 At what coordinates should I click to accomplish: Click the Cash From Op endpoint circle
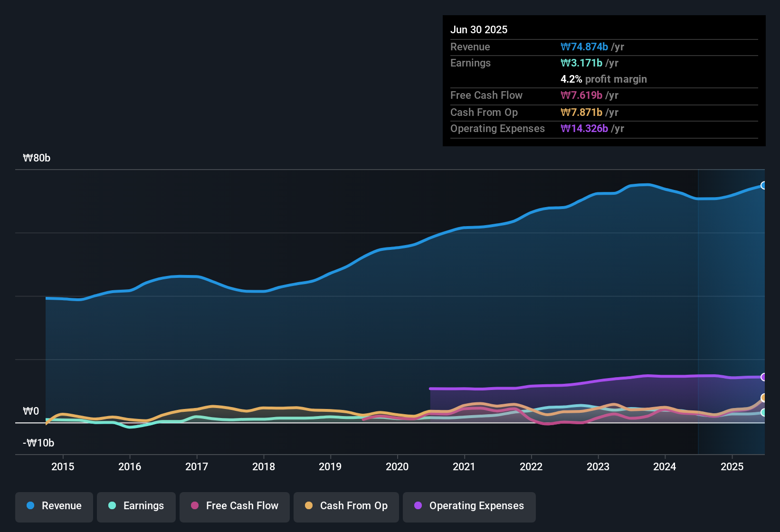[764, 398]
